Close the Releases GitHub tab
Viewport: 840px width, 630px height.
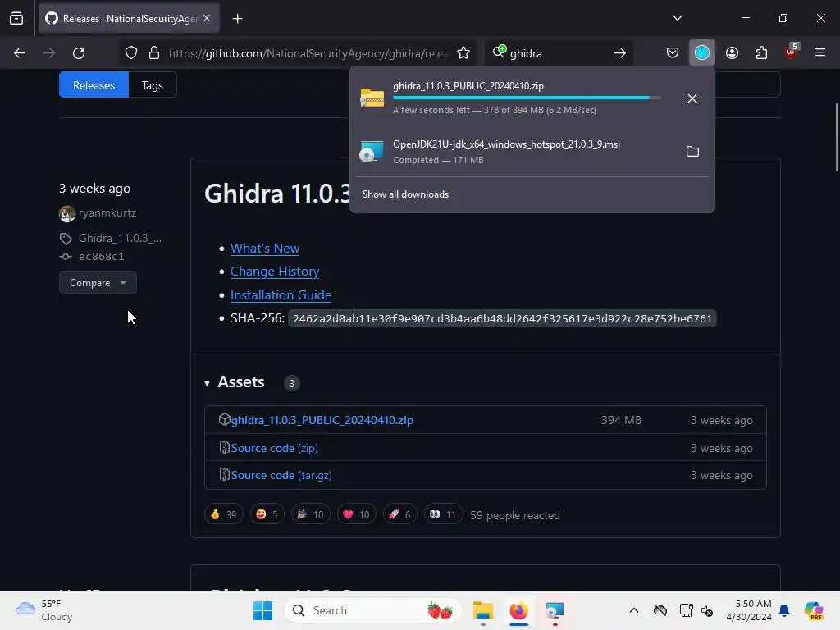coord(207,18)
